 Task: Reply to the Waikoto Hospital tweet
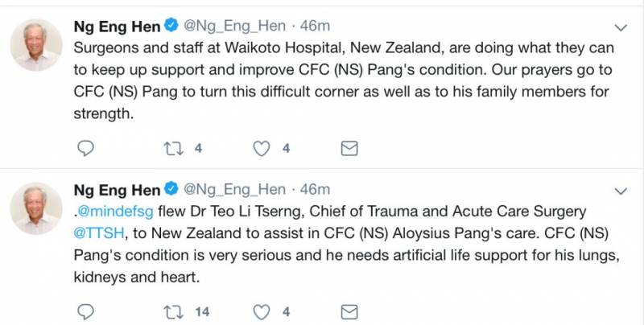[88, 147]
